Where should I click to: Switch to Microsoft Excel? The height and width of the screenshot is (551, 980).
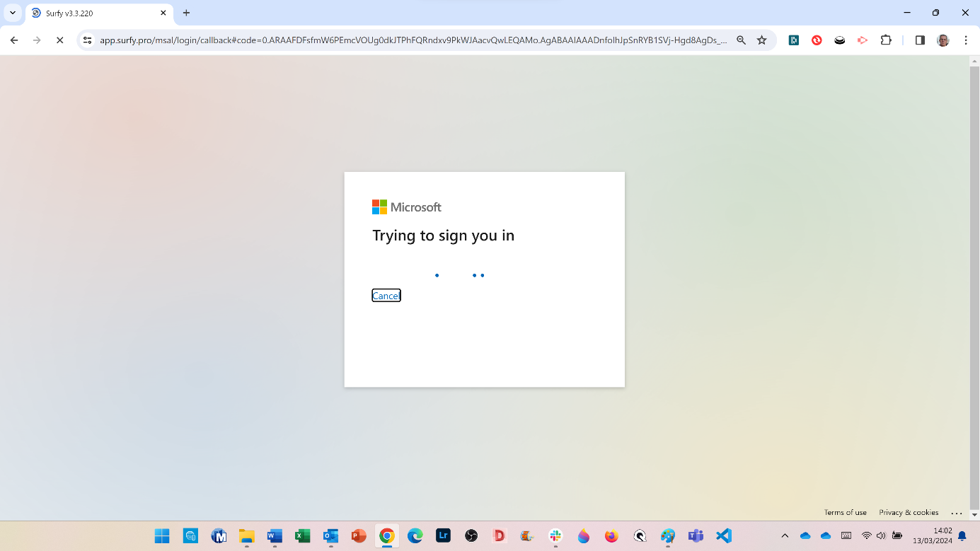click(x=303, y=535)
